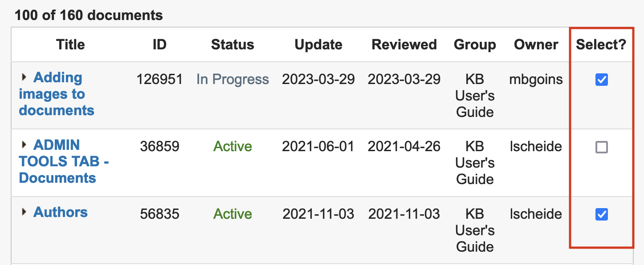Image resolution: width=644 pixels, height=265 pixels.
Task: Click owner name mbgoins
Action: 536,80
